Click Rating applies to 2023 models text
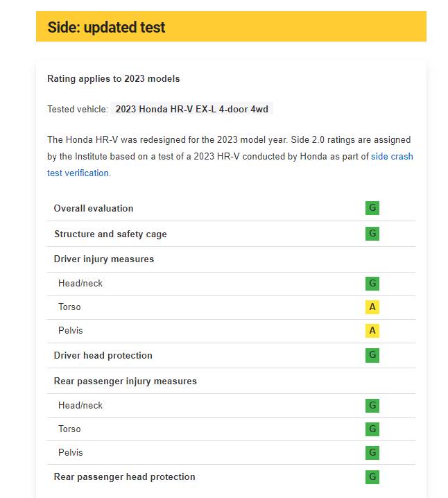Viewport: 448px width, 498px height. (114, 79)
